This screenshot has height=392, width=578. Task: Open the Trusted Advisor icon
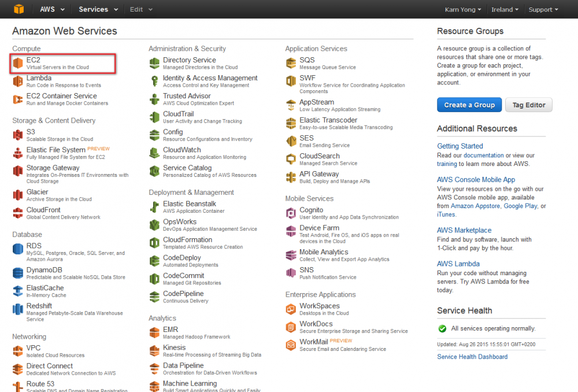coord(154,99)
